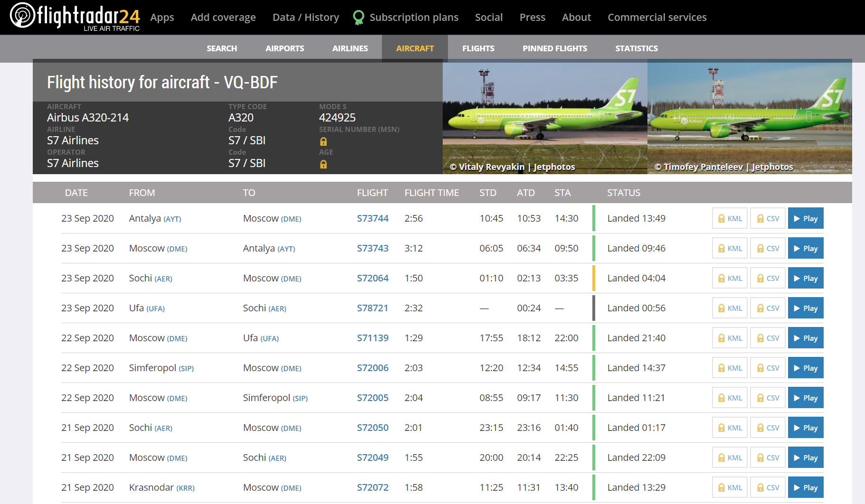Download CSV for flight S78721
This screenshot has height=504, width=865.
click(x=768, y=308)
